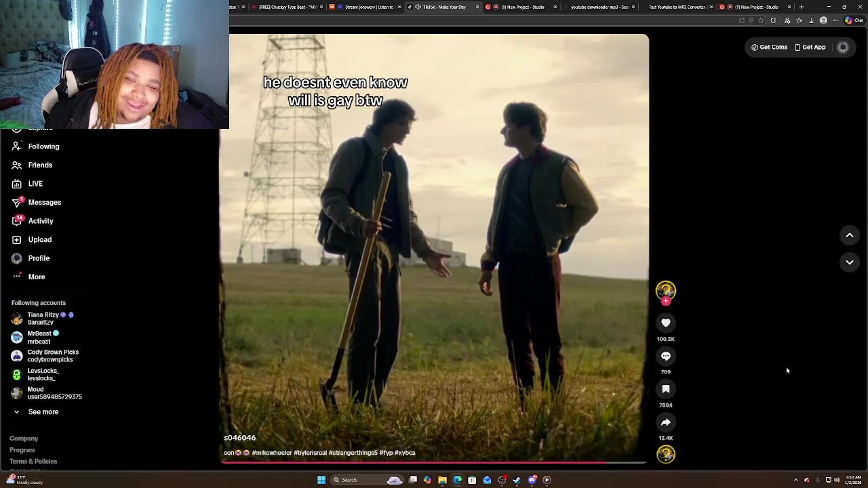
Task: Like the video with the heart icon
Action: pos(665,323)
